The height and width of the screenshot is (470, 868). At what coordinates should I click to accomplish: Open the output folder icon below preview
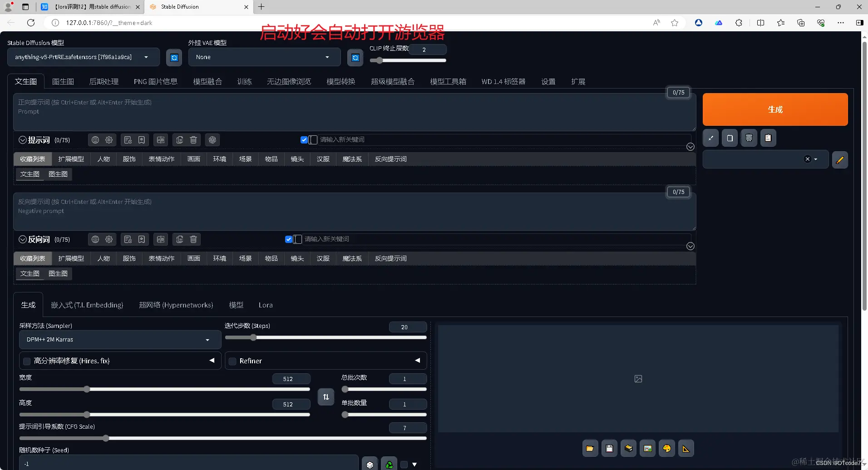point(590,449)
